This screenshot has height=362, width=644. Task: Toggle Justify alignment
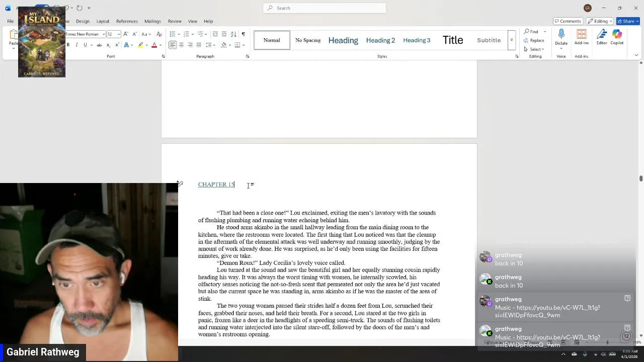point(199,45)
